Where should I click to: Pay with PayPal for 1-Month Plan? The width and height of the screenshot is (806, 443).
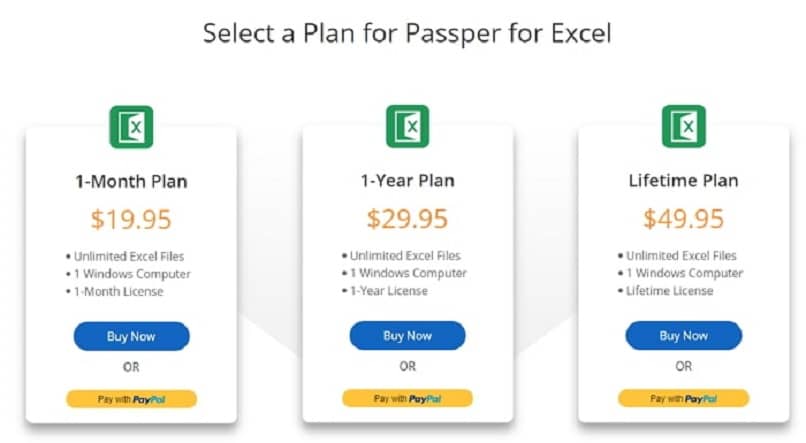click(x=131, y=399)
